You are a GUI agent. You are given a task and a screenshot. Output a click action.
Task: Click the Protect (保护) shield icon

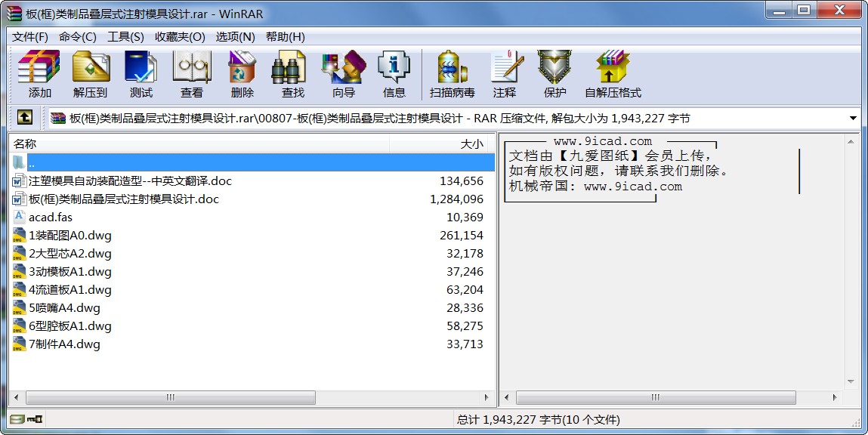click(x=554, y=74)
